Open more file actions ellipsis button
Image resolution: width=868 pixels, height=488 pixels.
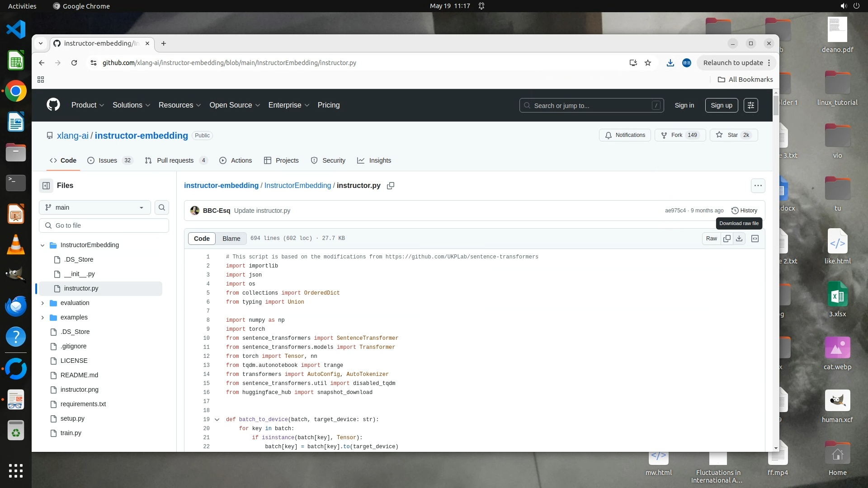coord(758,186)
